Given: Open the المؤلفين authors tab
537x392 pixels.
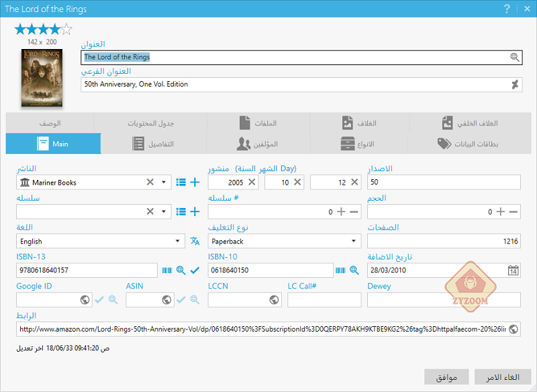Looking at the screenshot, I should click(258, 144).
